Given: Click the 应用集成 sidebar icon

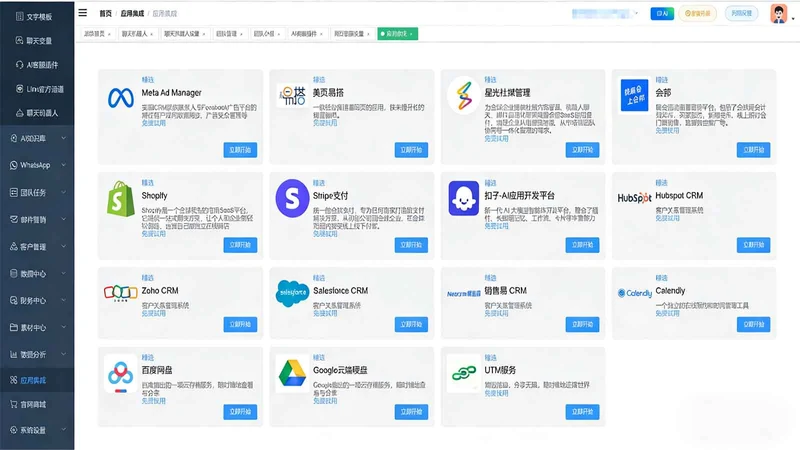Looking at the screenshot, I should pyautogui.click(x=13, y=380).
